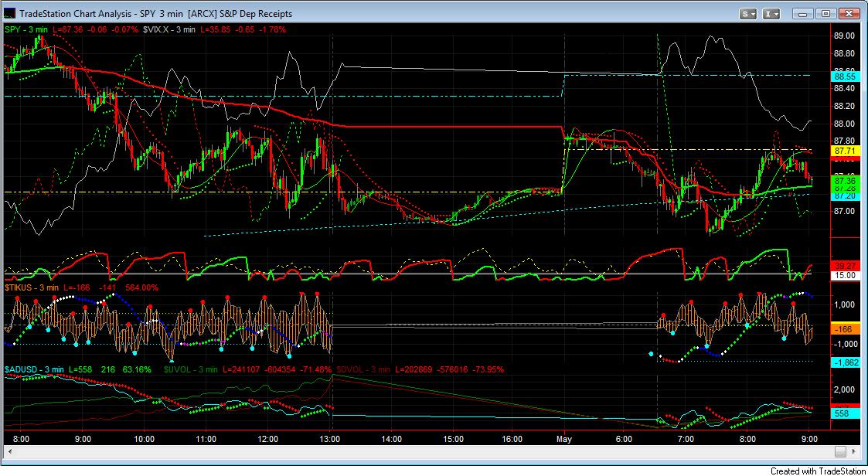Close the Chart Analysis window
This screenshot has width=868, height=476.
pos(848,14)
